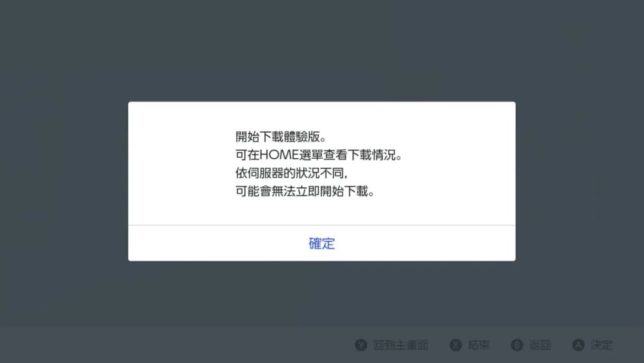Click the dimmed background above the dialog
The height and width of the screenshot is (363, 644).
coord(321,50)
